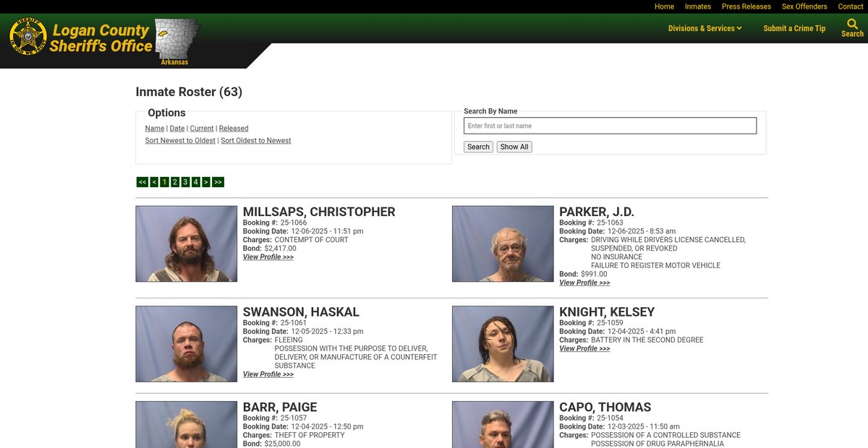Click the bond amount $2,417.00
The image size is (868, 448).
[281, 249]
